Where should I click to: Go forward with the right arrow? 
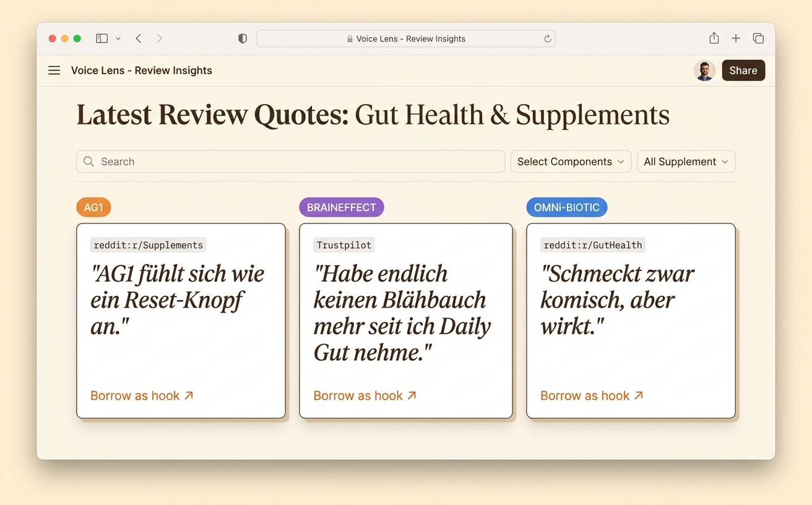(160, 38)
